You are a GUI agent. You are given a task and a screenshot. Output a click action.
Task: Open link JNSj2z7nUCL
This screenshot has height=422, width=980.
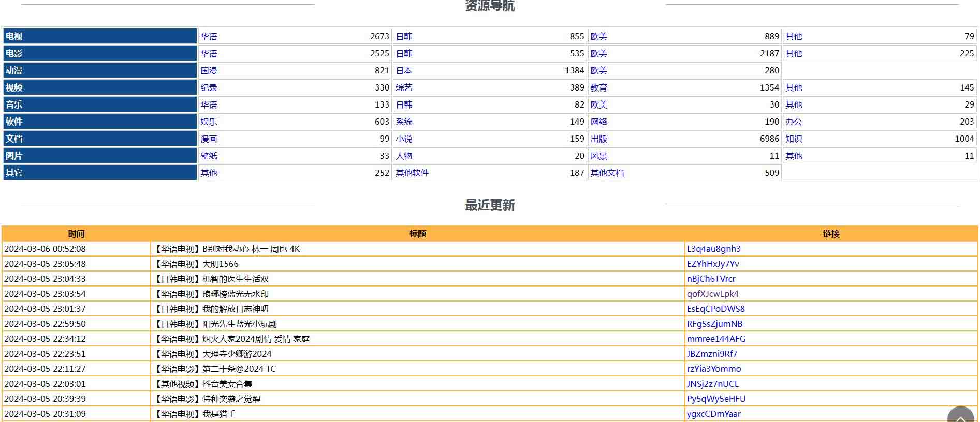712,384
